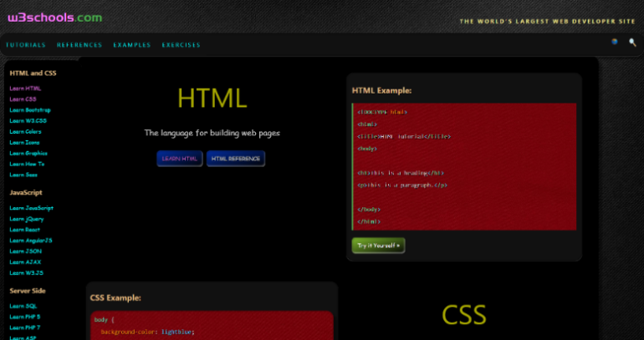Open the Examples menu
Screen dimensions: 644x340
click(132, 45)
